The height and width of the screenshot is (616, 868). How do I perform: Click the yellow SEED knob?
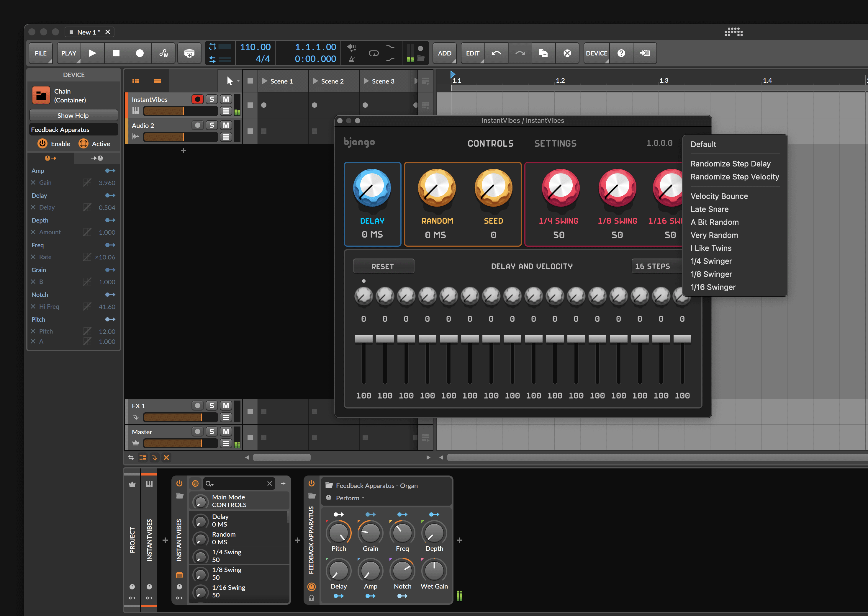tap(493, 188)
